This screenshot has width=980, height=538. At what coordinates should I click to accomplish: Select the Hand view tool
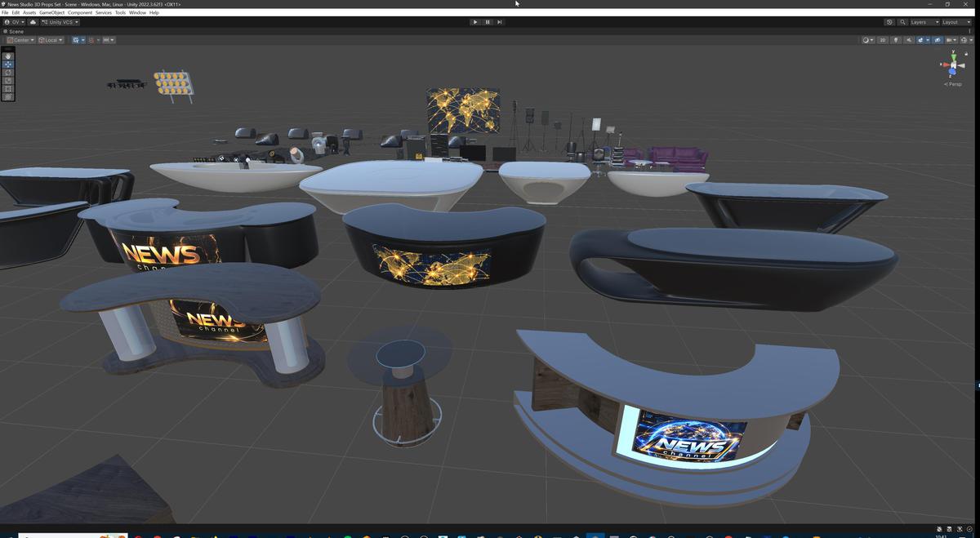8,56
